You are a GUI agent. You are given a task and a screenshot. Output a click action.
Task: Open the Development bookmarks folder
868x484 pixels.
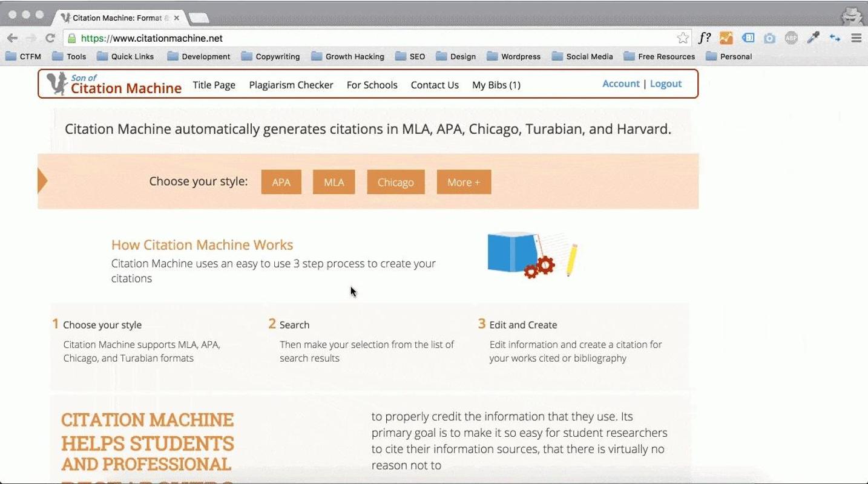(199, 56)
